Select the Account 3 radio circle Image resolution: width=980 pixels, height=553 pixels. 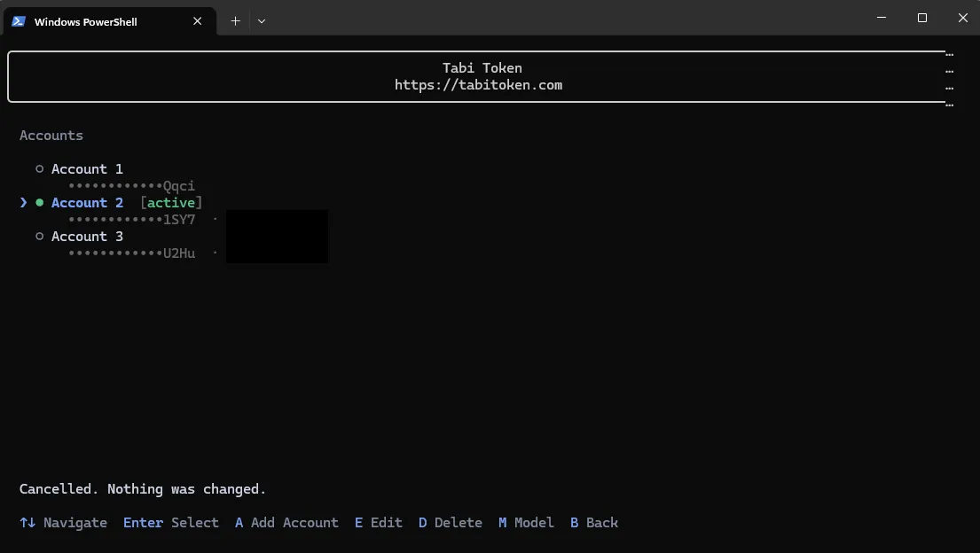point(39,237)
